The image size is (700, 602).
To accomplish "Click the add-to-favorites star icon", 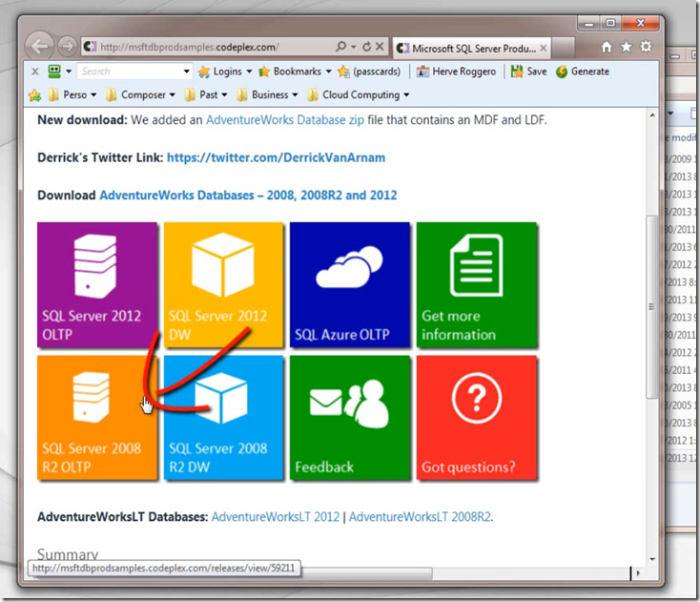I will pos(35,95).
